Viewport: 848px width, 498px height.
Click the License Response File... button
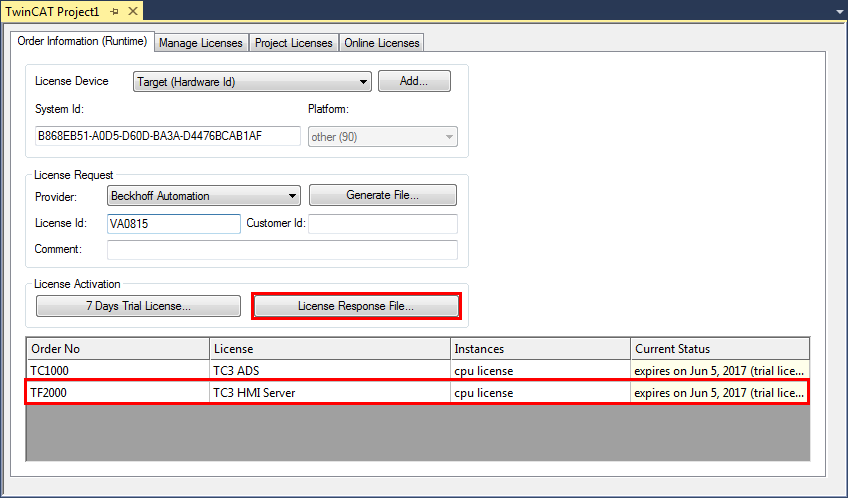point(356,306)
